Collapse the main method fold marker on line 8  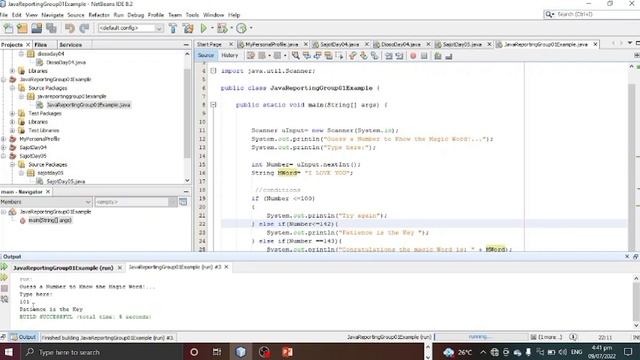coord(213,104)
